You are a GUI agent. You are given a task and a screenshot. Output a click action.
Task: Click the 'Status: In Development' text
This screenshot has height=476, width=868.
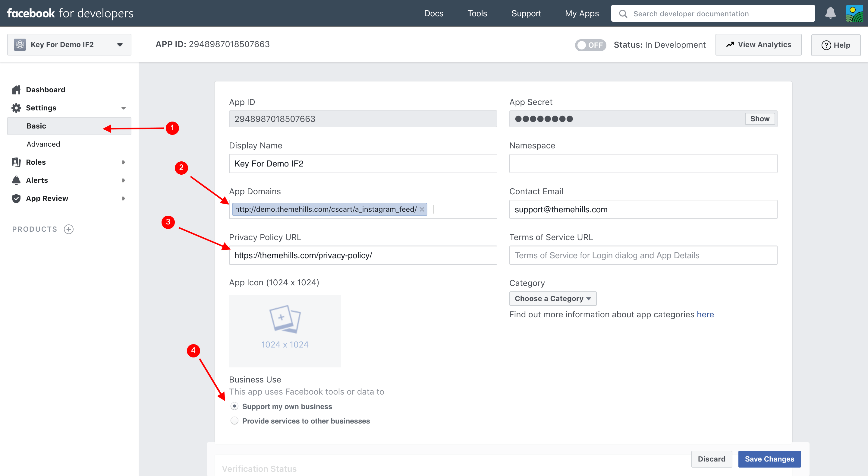[659, 45]
